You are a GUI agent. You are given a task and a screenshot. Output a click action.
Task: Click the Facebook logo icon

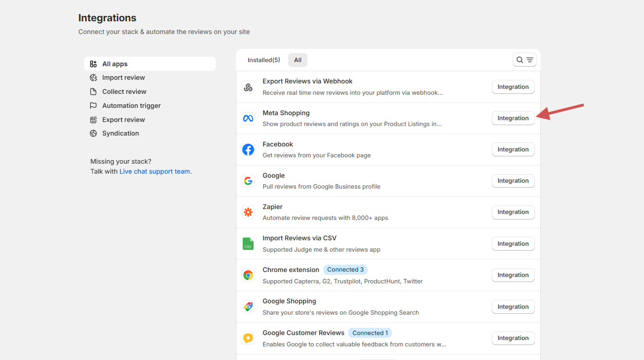point(248,150)
